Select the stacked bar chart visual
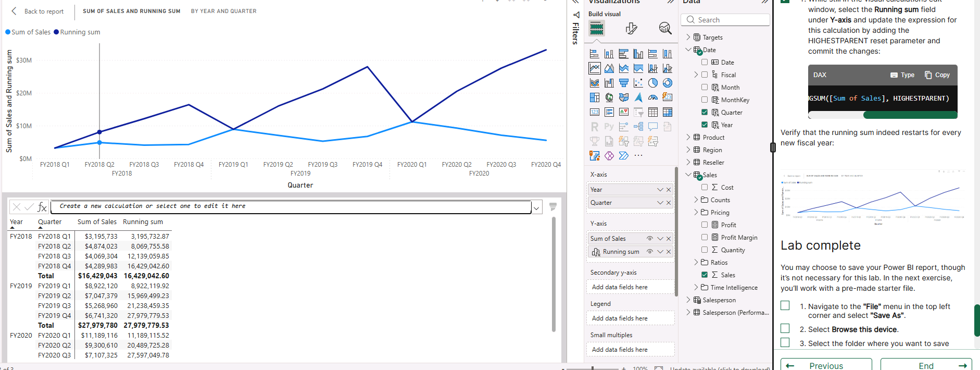This screenshot has width=980, height=370. (594, 54)
